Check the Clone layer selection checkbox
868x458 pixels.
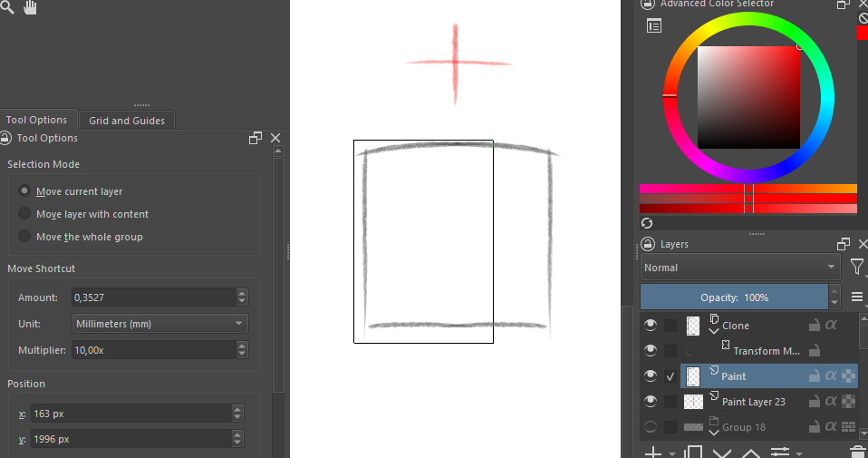coord(670,326)
